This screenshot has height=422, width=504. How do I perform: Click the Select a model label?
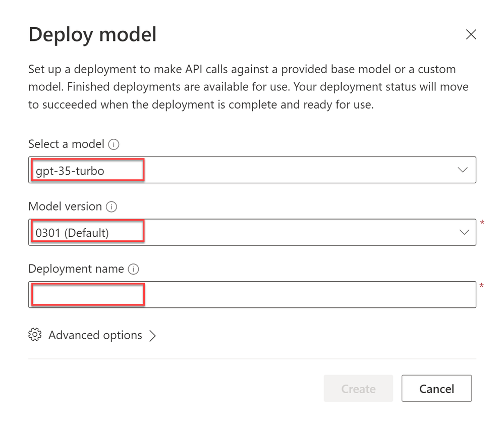click(x=66, y=144)
